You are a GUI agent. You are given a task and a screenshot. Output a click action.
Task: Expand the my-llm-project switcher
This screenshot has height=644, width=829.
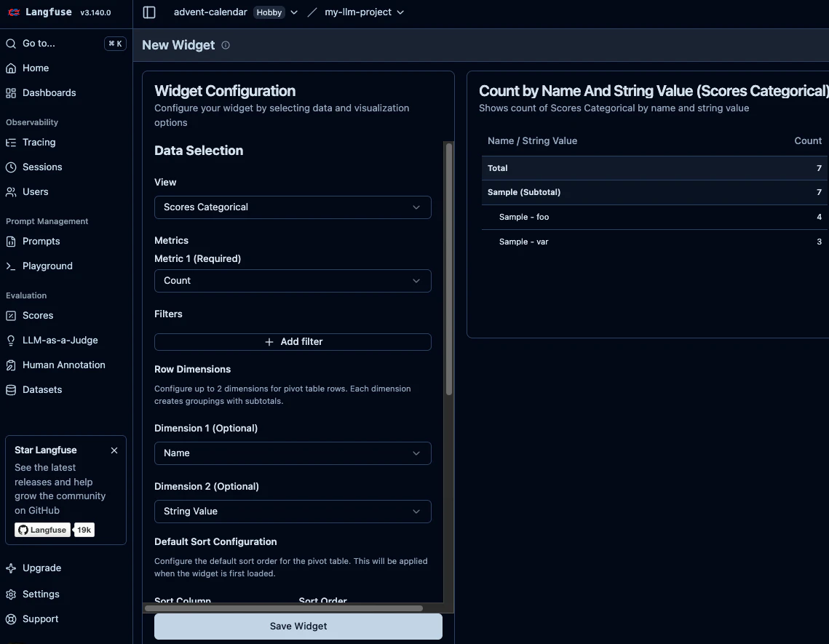[x=364, y=12]
